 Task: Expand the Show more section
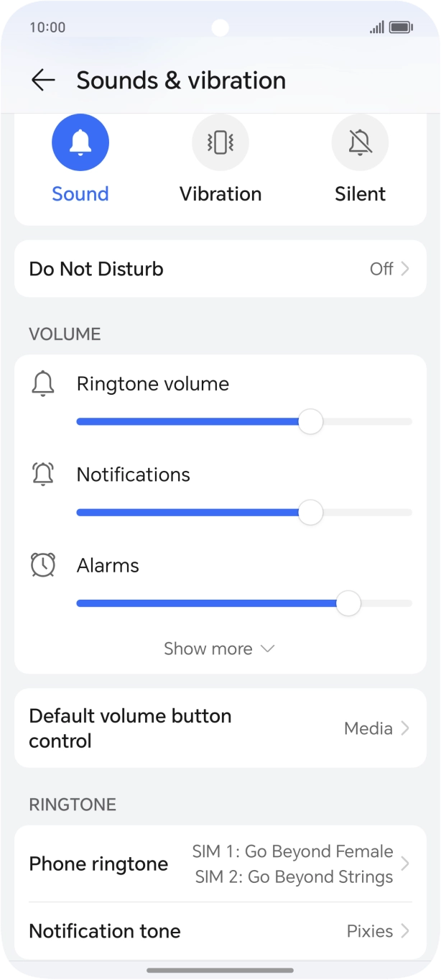pos(220,648)
